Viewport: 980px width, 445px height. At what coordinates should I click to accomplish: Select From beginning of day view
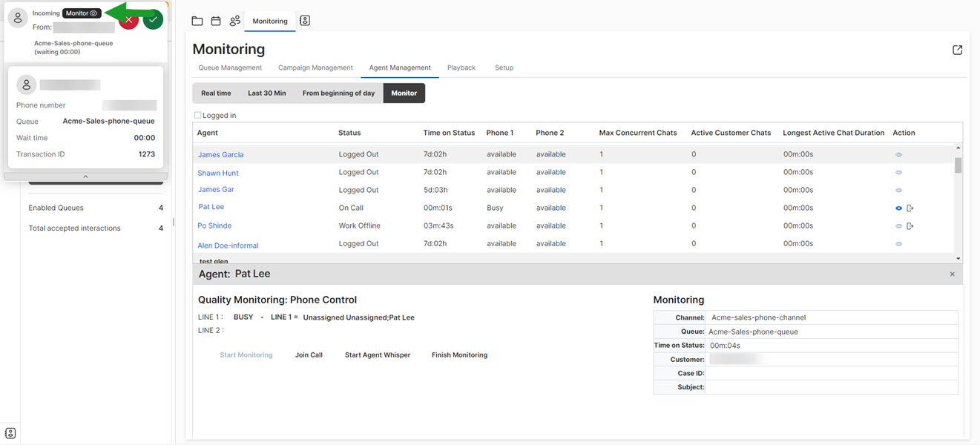coord(338,93)
